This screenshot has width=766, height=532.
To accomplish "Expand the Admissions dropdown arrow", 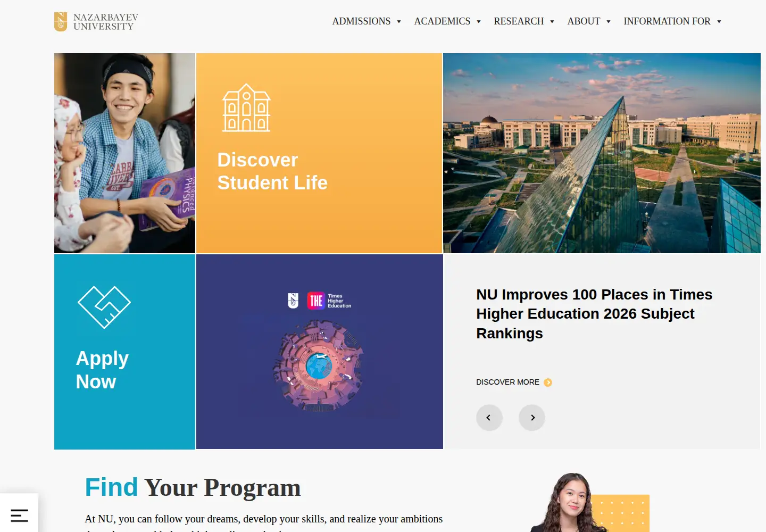I will pos(399,22).
